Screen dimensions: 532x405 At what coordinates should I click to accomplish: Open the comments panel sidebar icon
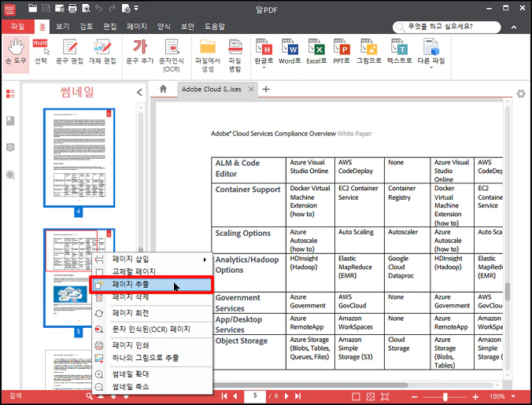tap(10, 148)
